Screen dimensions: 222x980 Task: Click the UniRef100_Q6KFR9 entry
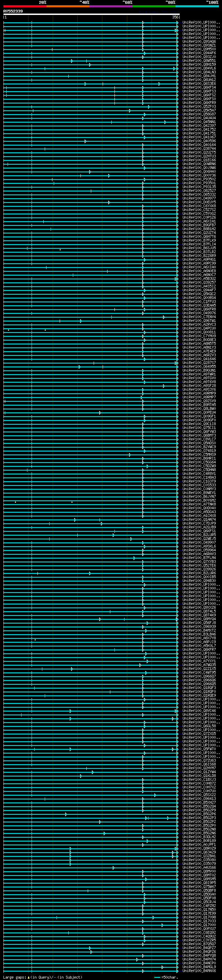199,102
